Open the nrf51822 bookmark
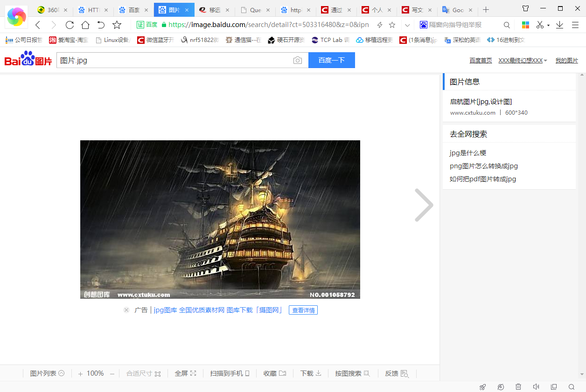The image size is (586, 392). tap(200, 40)
